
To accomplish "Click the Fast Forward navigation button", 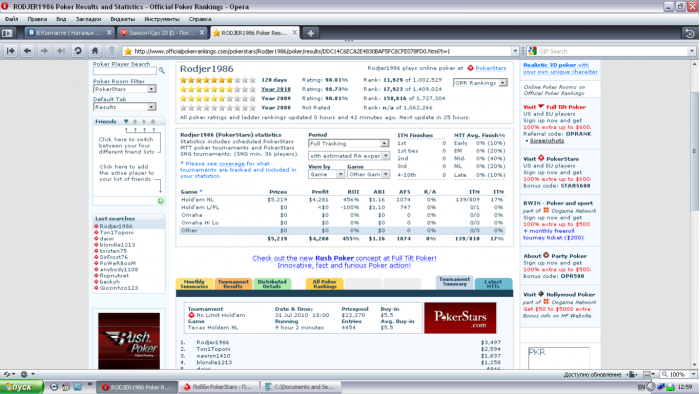I will [61, 51].
